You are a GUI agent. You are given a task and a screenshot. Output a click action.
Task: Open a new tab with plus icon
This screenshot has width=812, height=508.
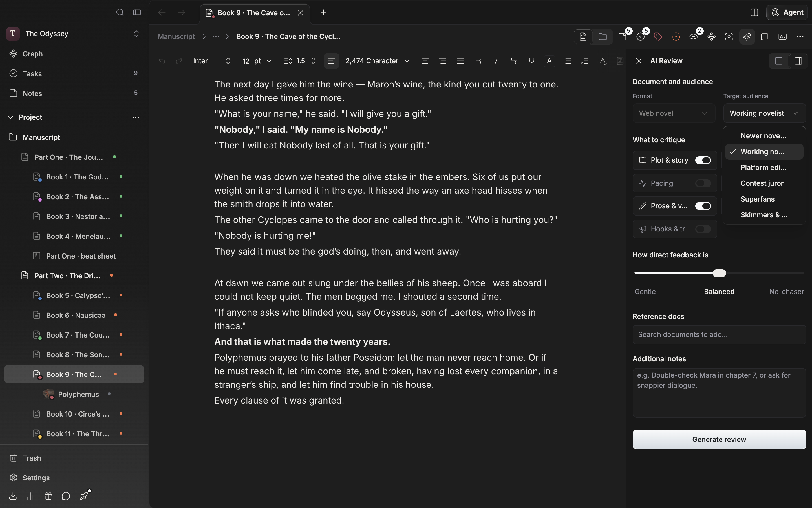(x=323, y=12)
